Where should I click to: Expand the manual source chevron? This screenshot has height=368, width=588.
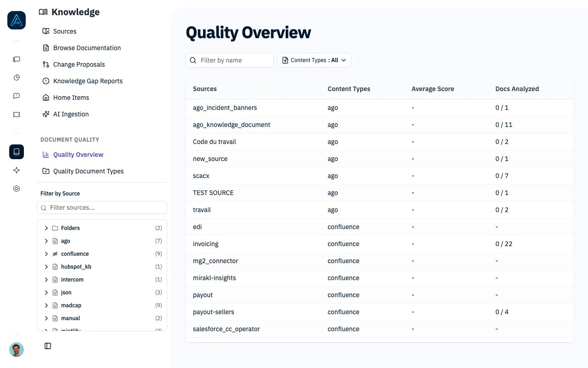(x=46, y=318)
